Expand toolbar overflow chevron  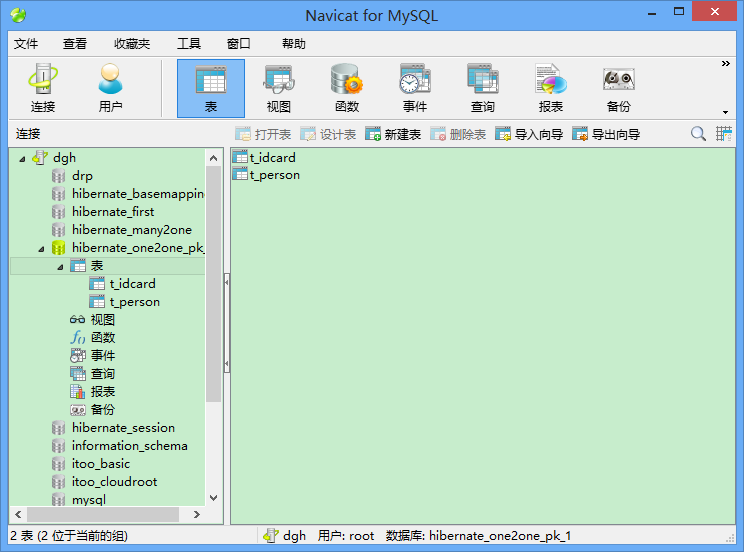tap(725, 64)
